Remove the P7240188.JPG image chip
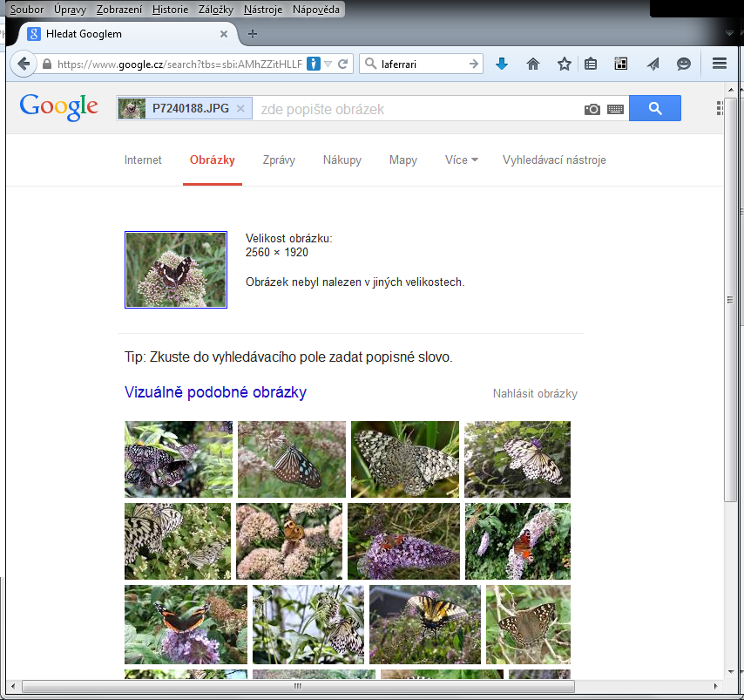This screenshot has width=744, height=700. [240, 109]
